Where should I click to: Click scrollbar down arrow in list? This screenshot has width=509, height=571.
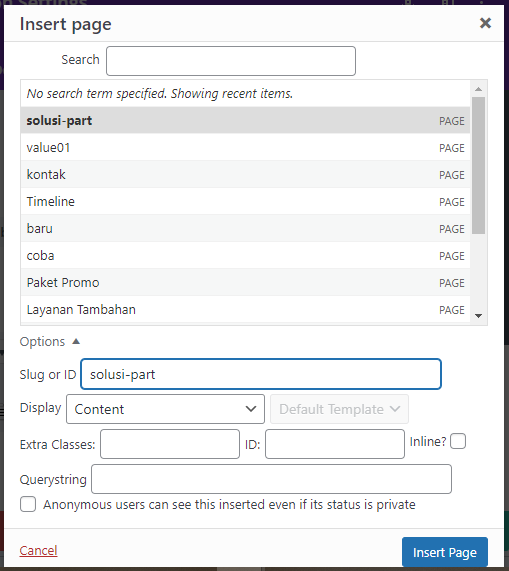(x=478, y=316)
